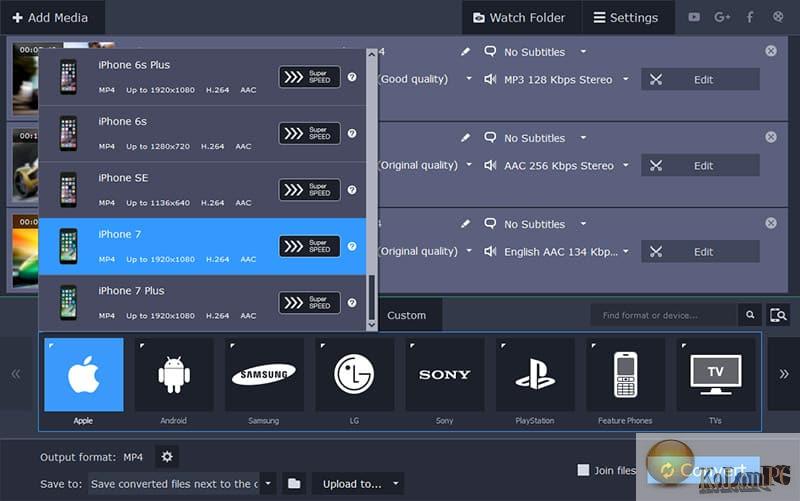Viewport: 800px width, 501px height.
Task: Open the third file's Original quality dropdown
Action: [469, 251]
